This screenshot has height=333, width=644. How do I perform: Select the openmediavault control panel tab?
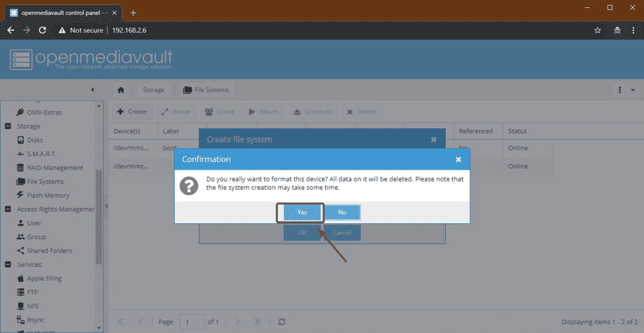(x=64, y=12)
